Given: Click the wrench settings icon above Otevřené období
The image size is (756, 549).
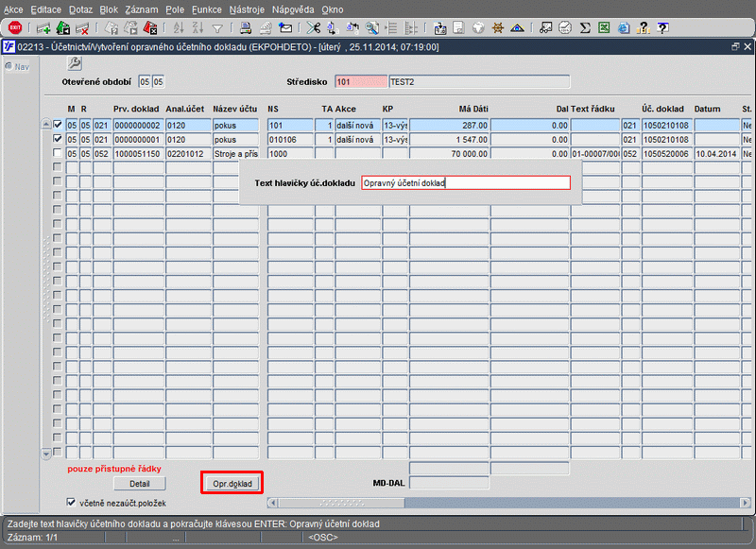Looking at the screenshot, I should (75, 63).
